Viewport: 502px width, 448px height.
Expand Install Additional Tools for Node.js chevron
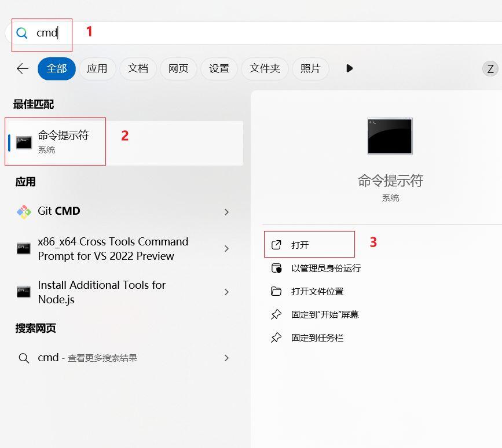pyautogui.click(x=226, y=292)
